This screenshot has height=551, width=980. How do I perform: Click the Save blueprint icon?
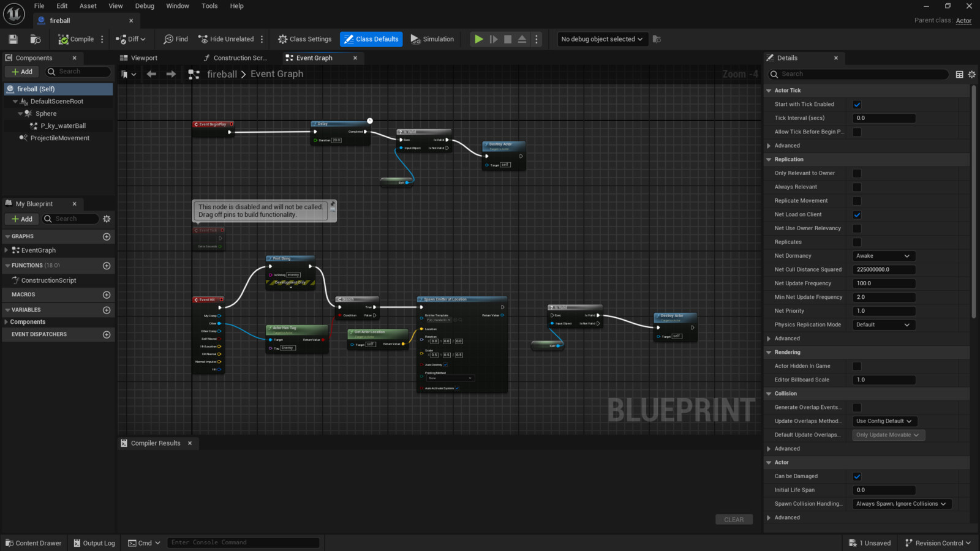[13, 39]
